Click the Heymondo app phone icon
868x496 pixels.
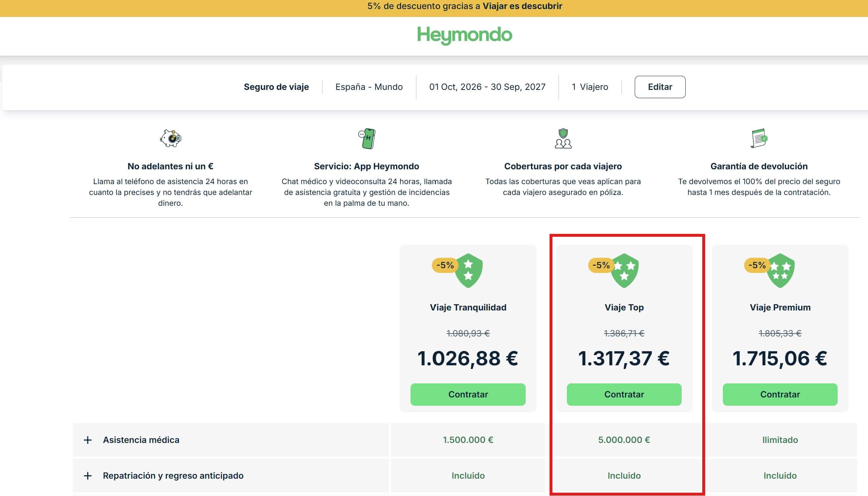367,139
